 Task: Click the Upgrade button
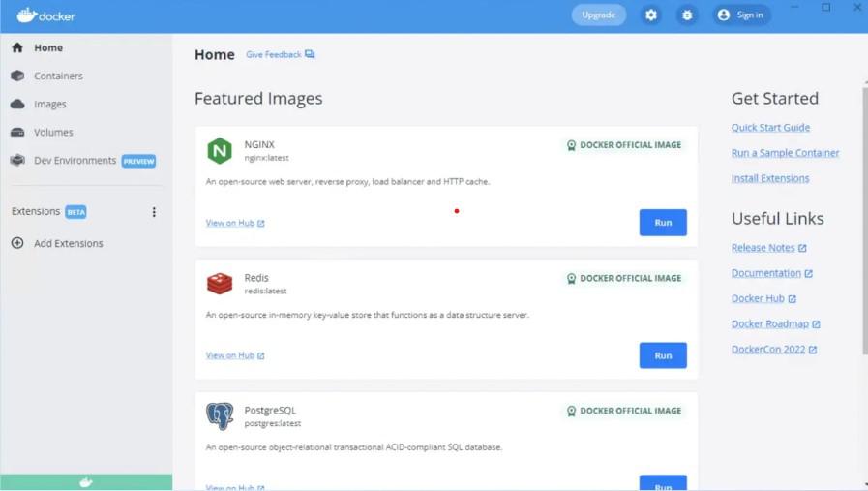pos(598,15)
